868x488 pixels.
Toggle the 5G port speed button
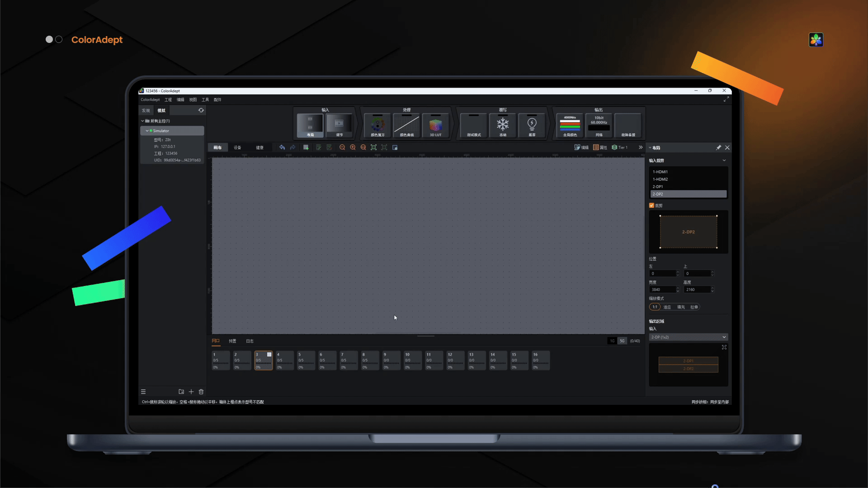click(622, 341)
